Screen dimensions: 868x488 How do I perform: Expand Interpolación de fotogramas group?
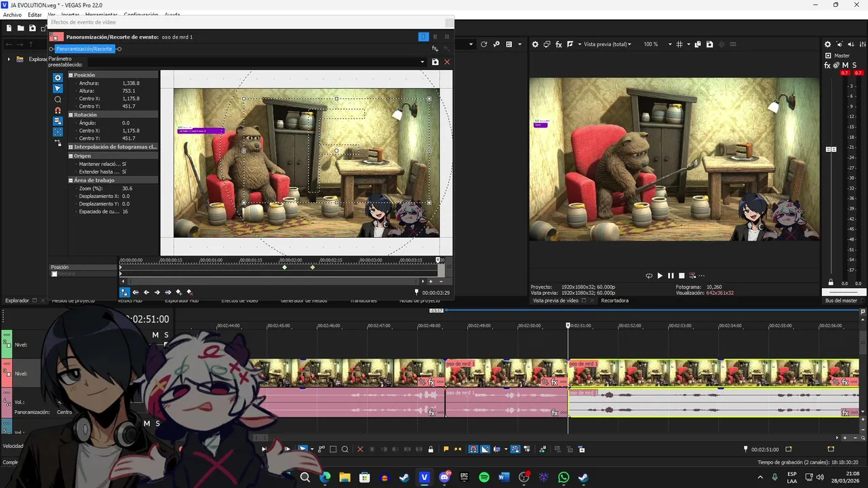(x=71, y=147)
